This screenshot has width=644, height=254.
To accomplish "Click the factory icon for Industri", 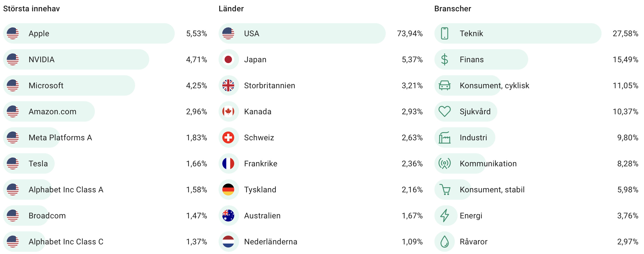I will 444,137.
